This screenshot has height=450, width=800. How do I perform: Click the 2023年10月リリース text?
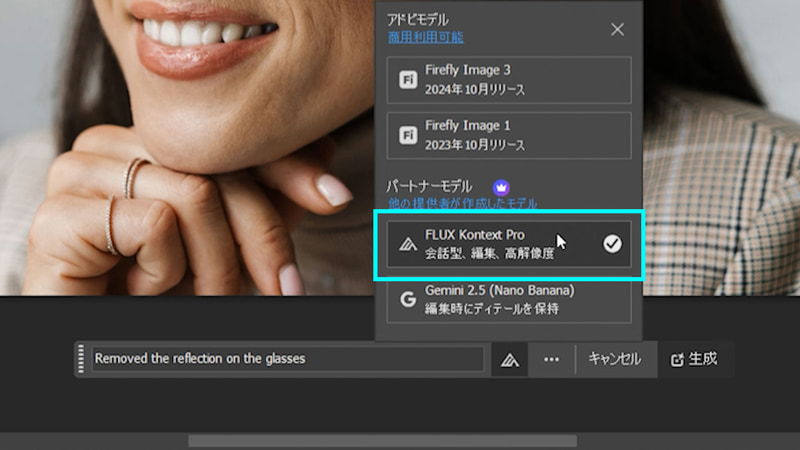pyautogui.click(x=475, y=145)
